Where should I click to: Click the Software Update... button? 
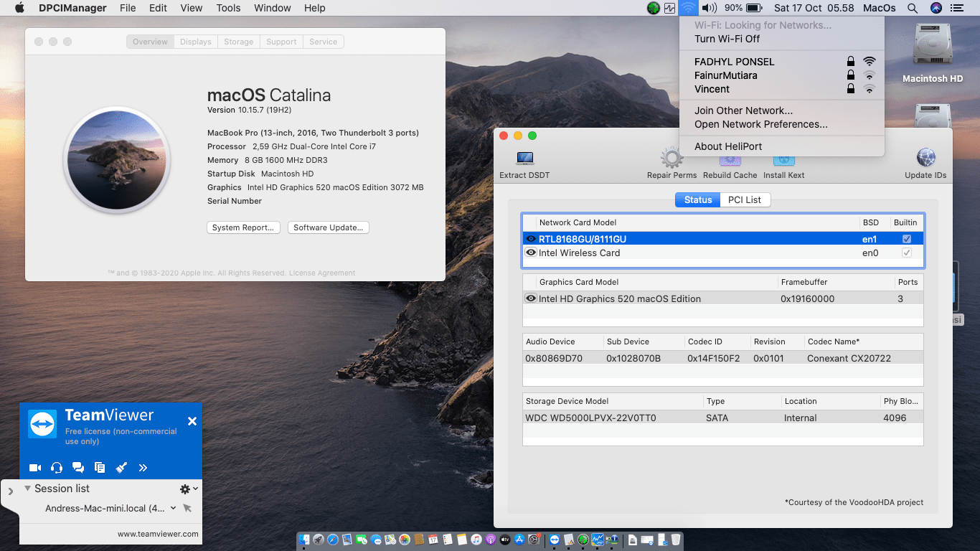click(x=329, y=227)
